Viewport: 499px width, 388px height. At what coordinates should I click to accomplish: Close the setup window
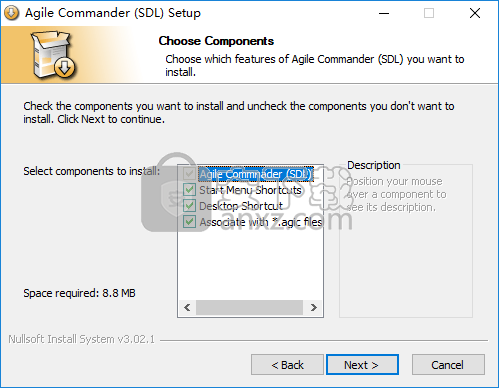475,13
